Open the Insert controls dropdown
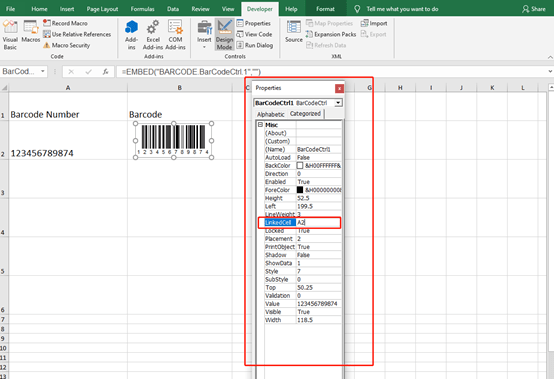The height and width of the screenshot is (379, 554). coord(204,35)
